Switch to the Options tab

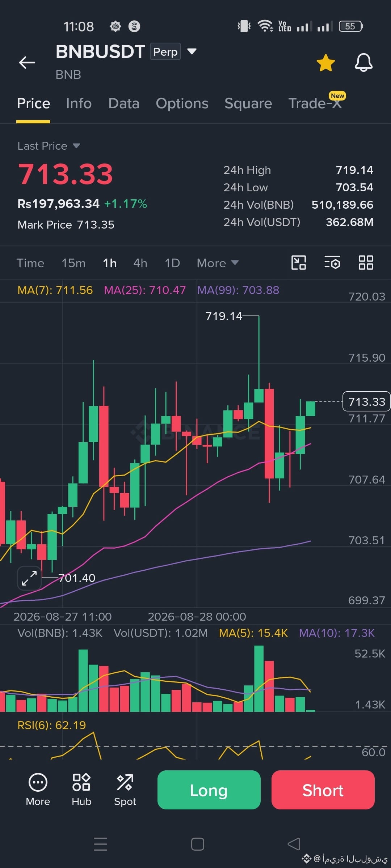coord(182,103)
